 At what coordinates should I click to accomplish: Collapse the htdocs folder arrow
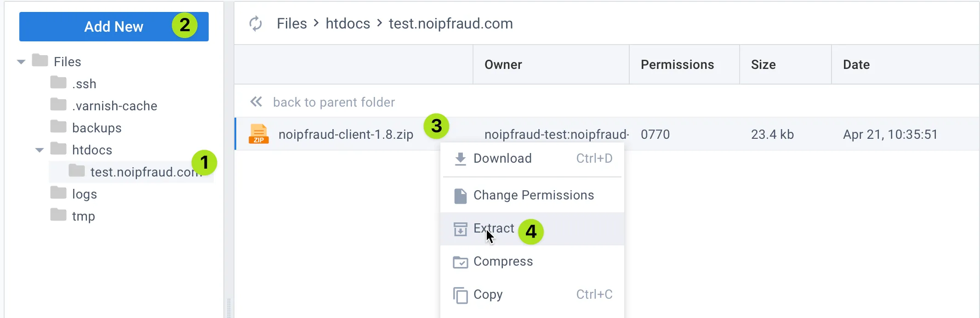[x=40, y=150]
